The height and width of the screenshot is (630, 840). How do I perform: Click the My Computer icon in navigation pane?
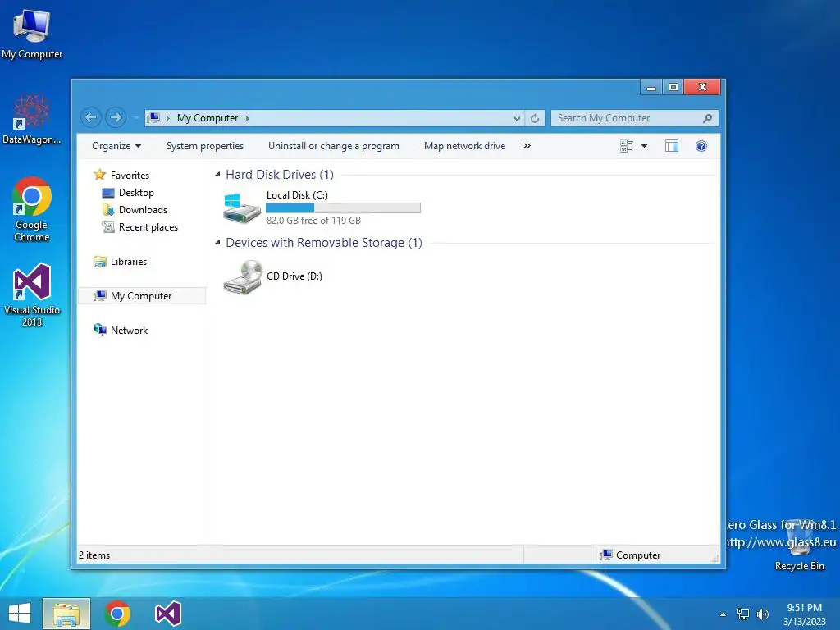pos(99,295)
